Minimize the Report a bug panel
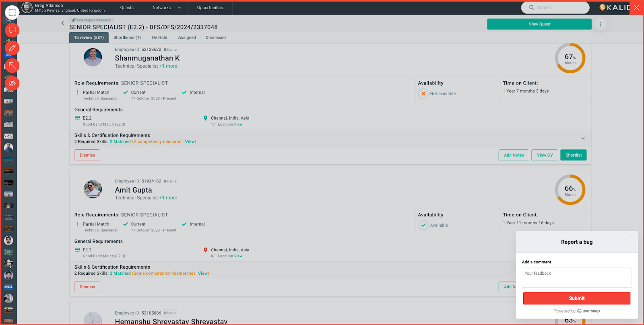Viewport: 644px width, 325px height. [x=632, y=237]
